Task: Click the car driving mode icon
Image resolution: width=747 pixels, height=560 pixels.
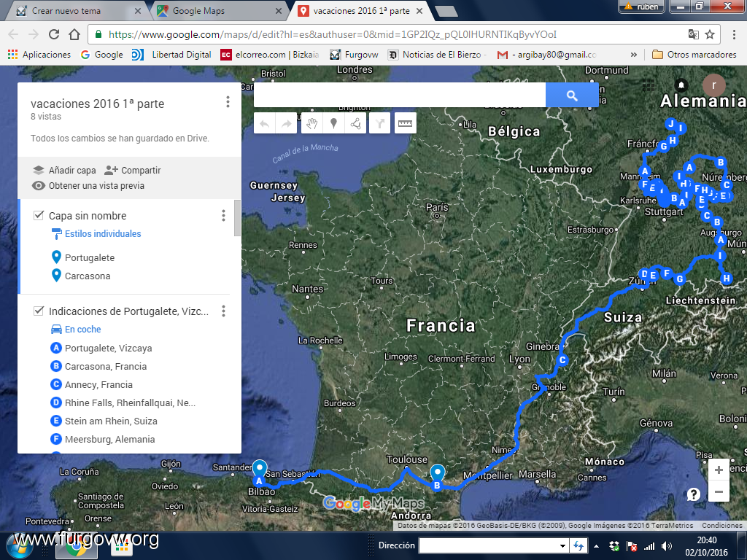Action: 56,329
